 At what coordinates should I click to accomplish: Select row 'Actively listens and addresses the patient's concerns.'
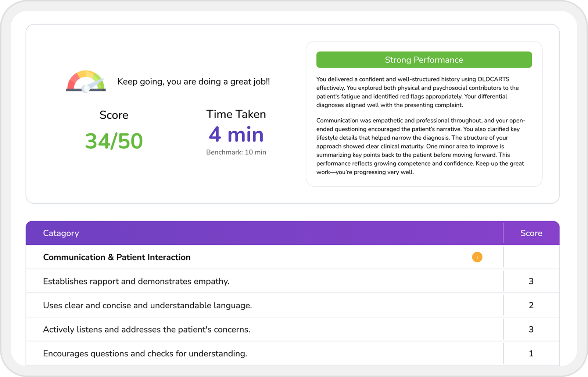(293, 329)
